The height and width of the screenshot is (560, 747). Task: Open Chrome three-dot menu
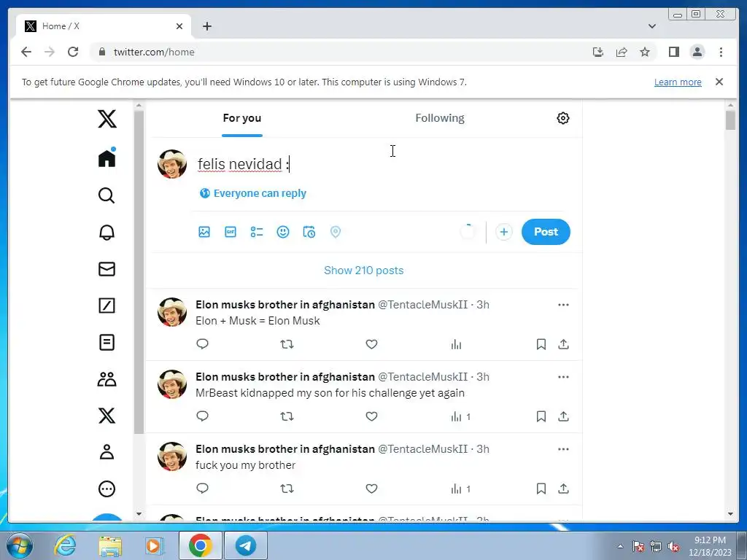click(721, 52)
